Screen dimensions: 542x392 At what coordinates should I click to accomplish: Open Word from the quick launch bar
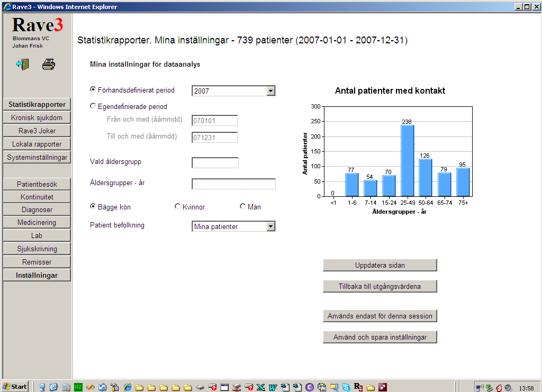273,387
